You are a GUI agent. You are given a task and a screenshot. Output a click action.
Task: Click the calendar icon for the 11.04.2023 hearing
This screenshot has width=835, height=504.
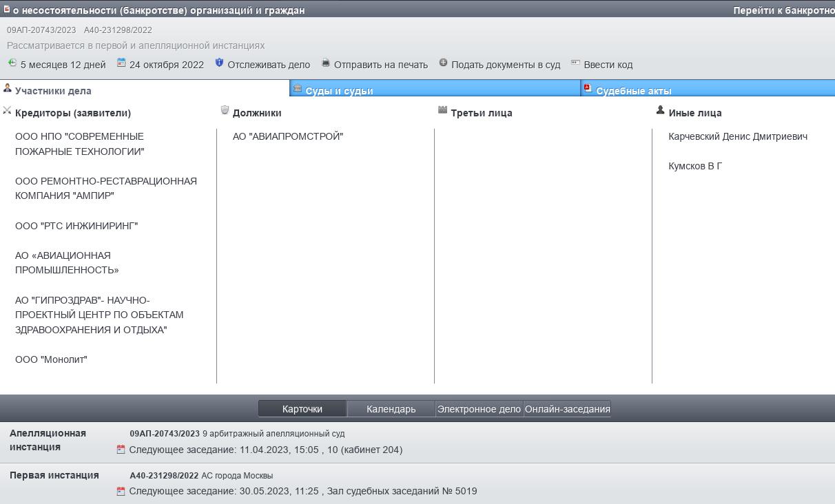(121, 450)
